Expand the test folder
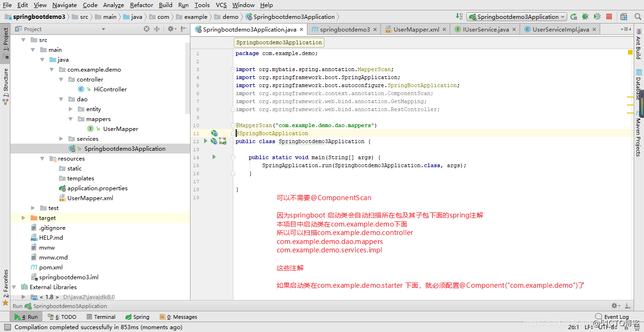 (x=33, y=208)
